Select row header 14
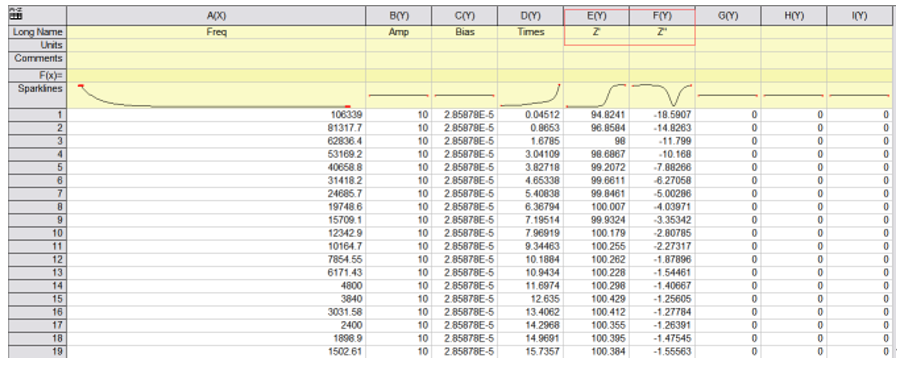The image size is (897, 366). (37, 285)
